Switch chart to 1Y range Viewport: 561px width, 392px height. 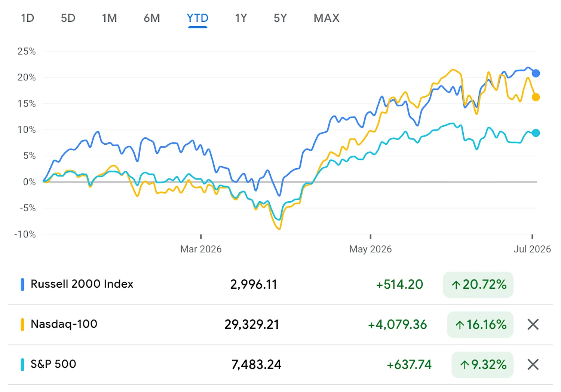(x=241, y=18)
